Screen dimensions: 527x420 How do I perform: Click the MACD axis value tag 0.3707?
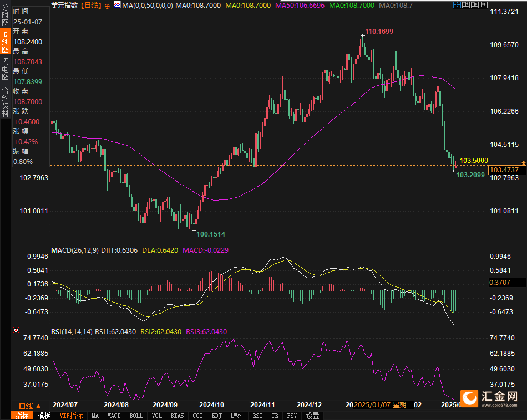507,283
